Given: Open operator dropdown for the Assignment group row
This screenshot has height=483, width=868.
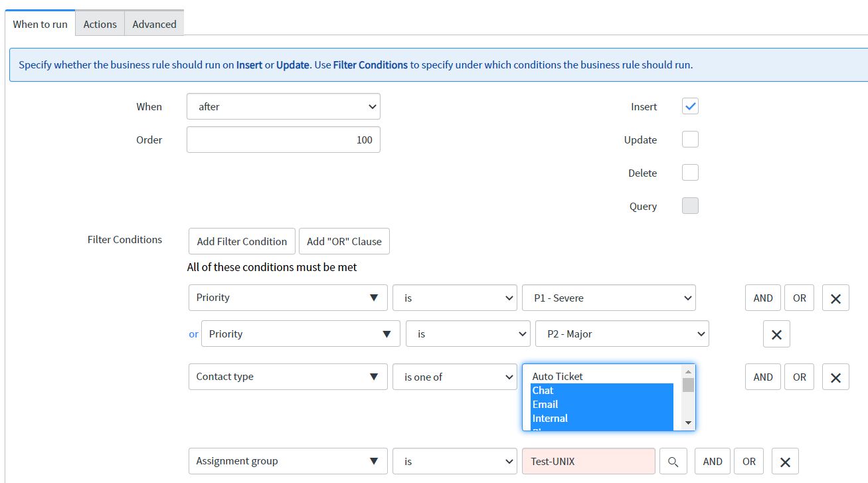Looking at the screenshot, I should [455, 461].
